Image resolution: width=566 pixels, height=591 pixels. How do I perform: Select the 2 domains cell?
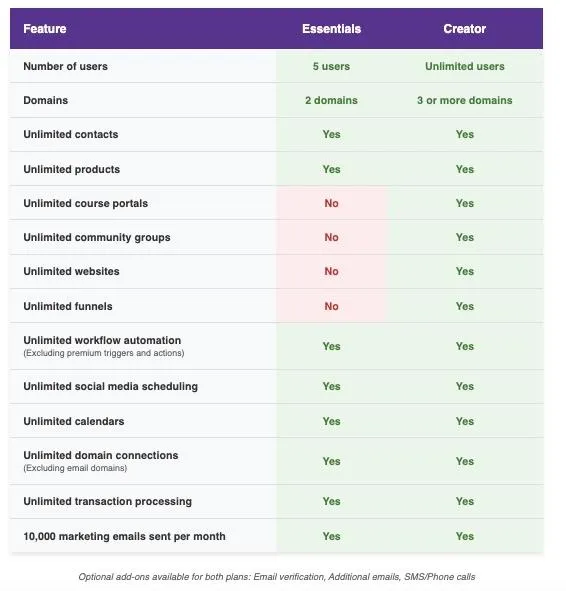point(331,100)
